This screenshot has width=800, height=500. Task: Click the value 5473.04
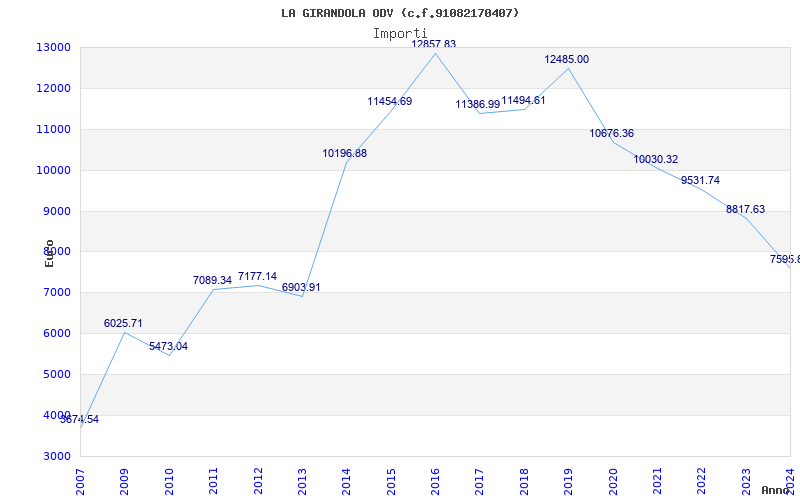168,347
